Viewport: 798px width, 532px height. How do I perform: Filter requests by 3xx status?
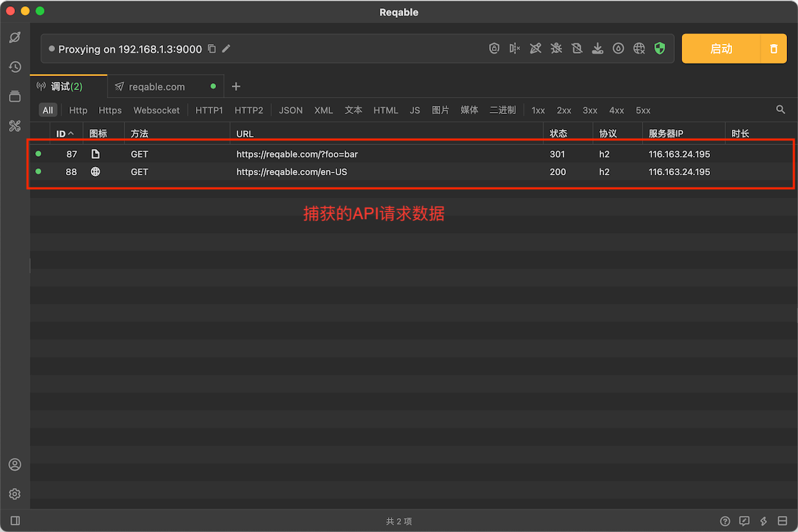(590, 111)
